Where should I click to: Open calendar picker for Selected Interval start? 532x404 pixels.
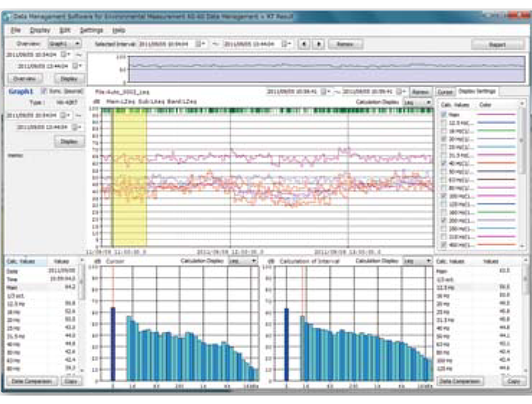pos(199,44)
